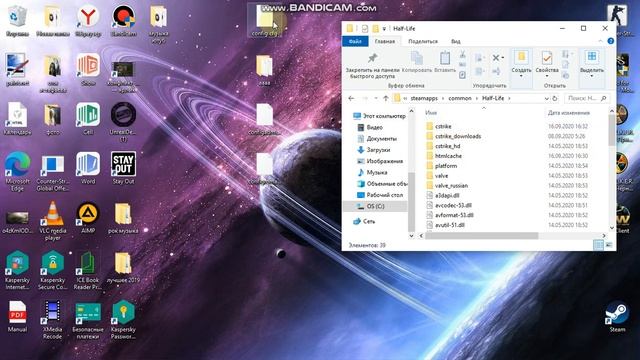Click the Cell spreadsheet desktop shortcut
Screen dimensions: 640x360
click(88, 118)
